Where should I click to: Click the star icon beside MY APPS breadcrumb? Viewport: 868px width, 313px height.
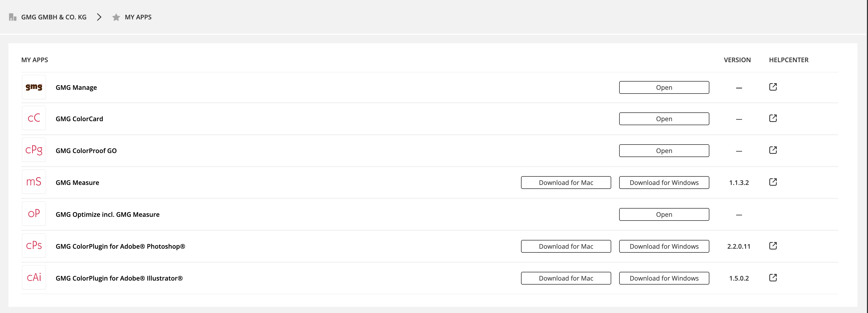pyautogui.click(x=116, y=17)
